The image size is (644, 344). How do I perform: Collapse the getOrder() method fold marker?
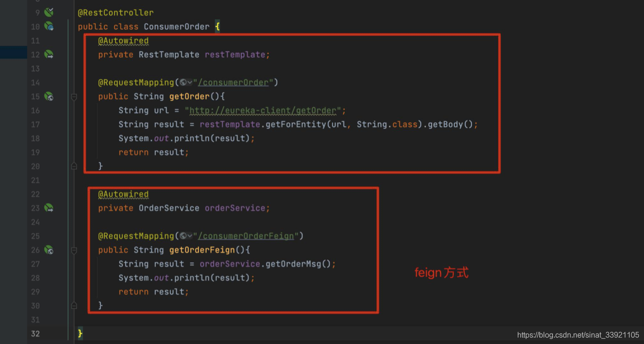[x=74, y=97]
